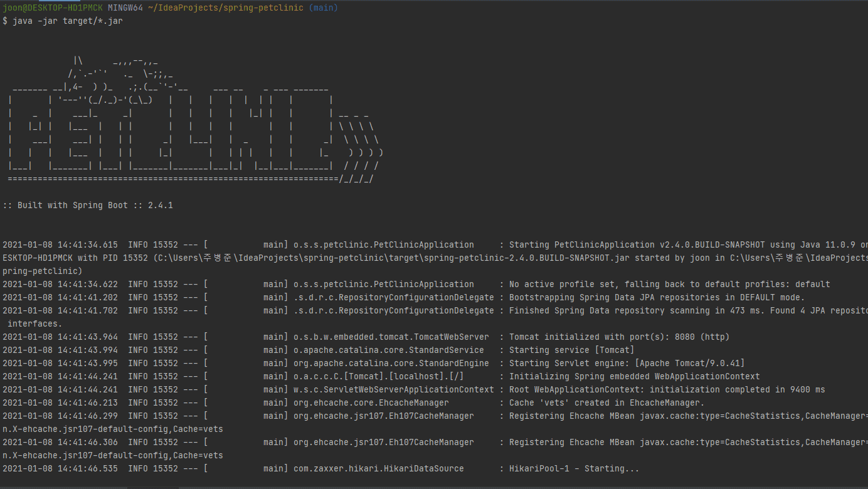Click 'Tomcat initialized with port(s): 8080 (http)' message
Screen dimensions: 868x489
[x=620, y=337]
